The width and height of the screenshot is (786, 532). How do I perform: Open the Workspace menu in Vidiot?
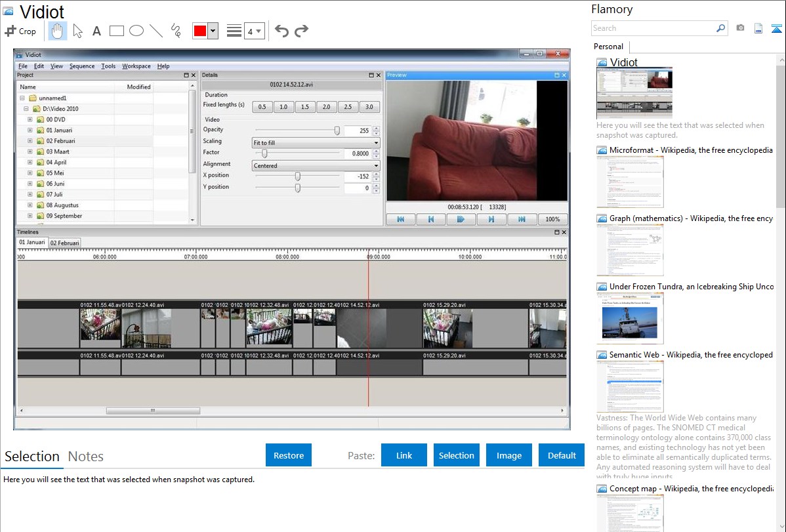136,66
